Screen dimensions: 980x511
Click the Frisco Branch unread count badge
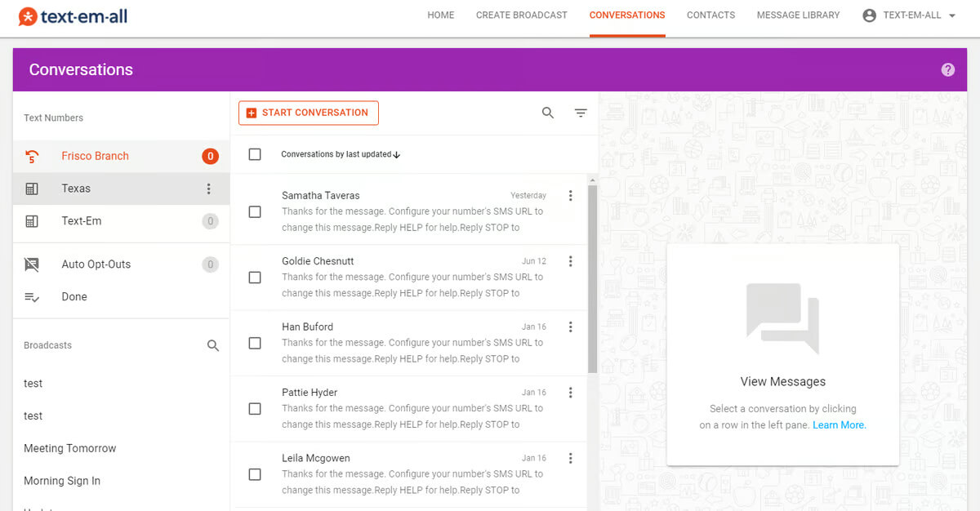point(210,156)
